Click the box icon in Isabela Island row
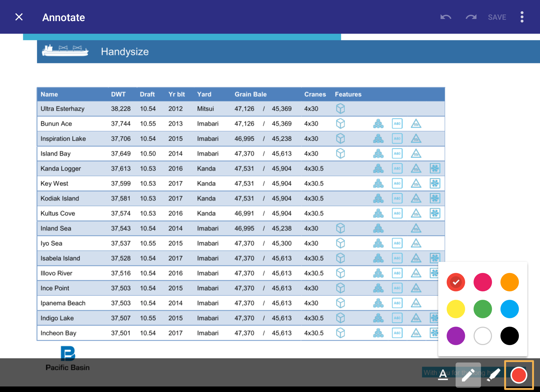The width and height of the screenshot is (540, 392). pos(340,258)
